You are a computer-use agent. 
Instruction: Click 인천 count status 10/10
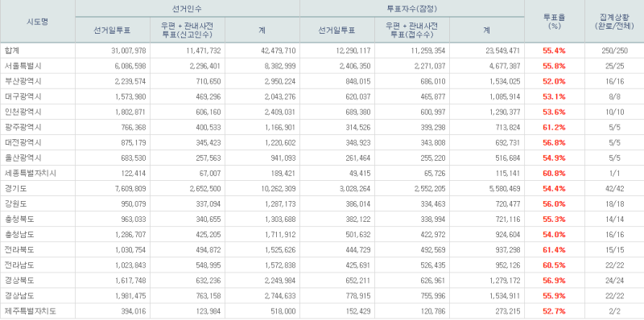tap(614, 112)
